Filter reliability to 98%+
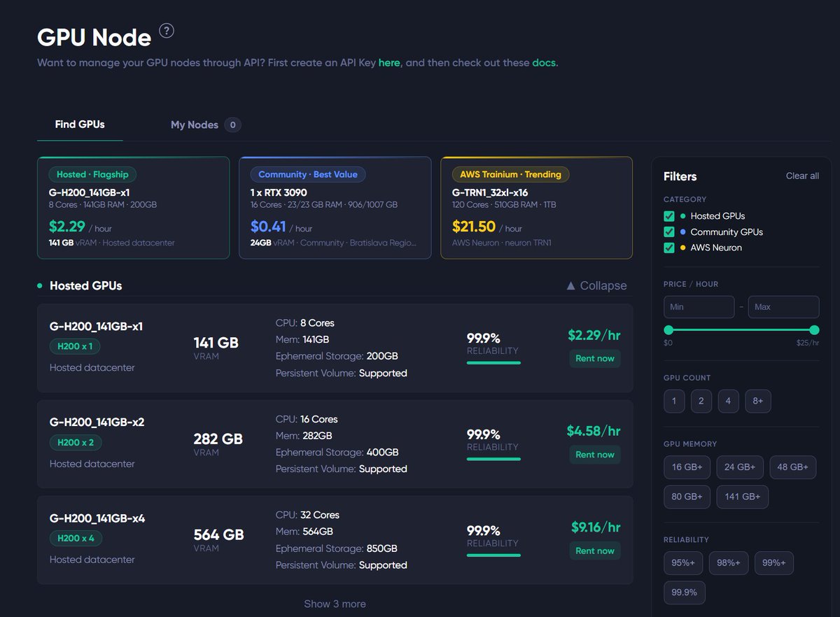Image resolution: width=840 pixels, height=617 pixels. click(729, 563)
